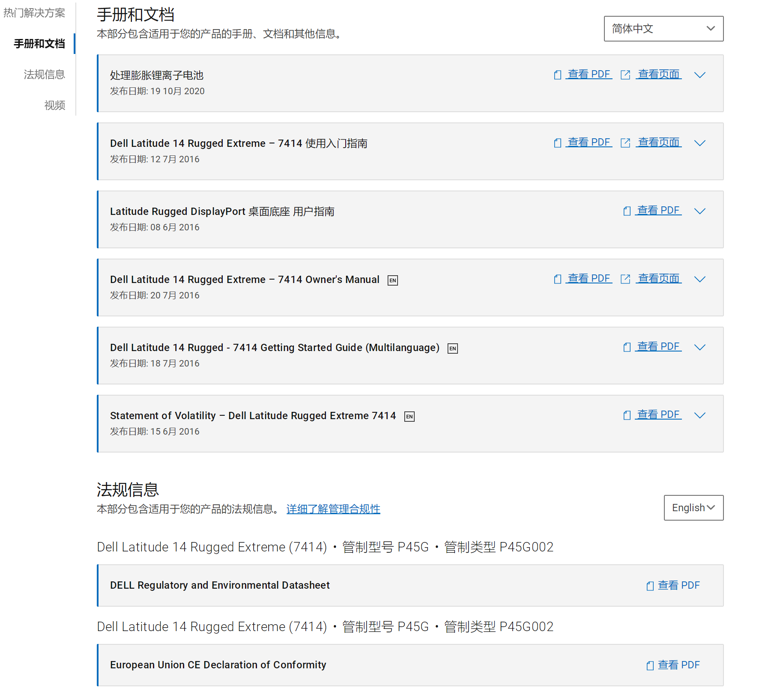
Task: Click PDF icon for CE Declaration of Conformity
Action: coord(650,666)
